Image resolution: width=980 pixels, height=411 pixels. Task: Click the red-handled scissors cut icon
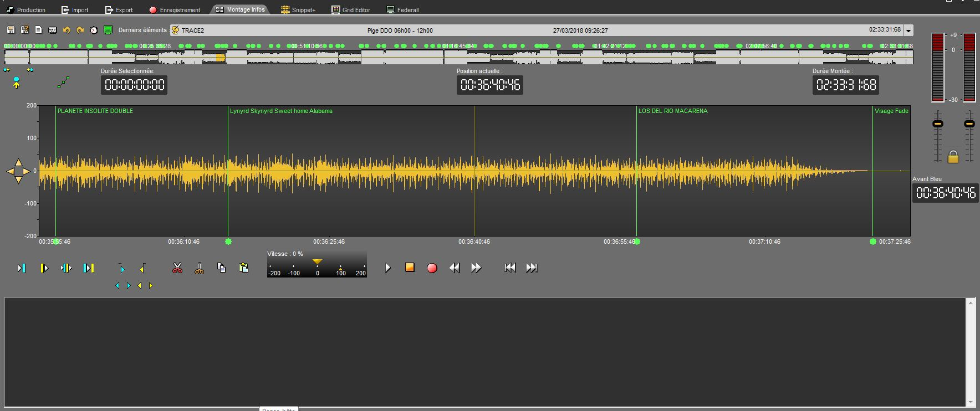click(x=177, y=268)
